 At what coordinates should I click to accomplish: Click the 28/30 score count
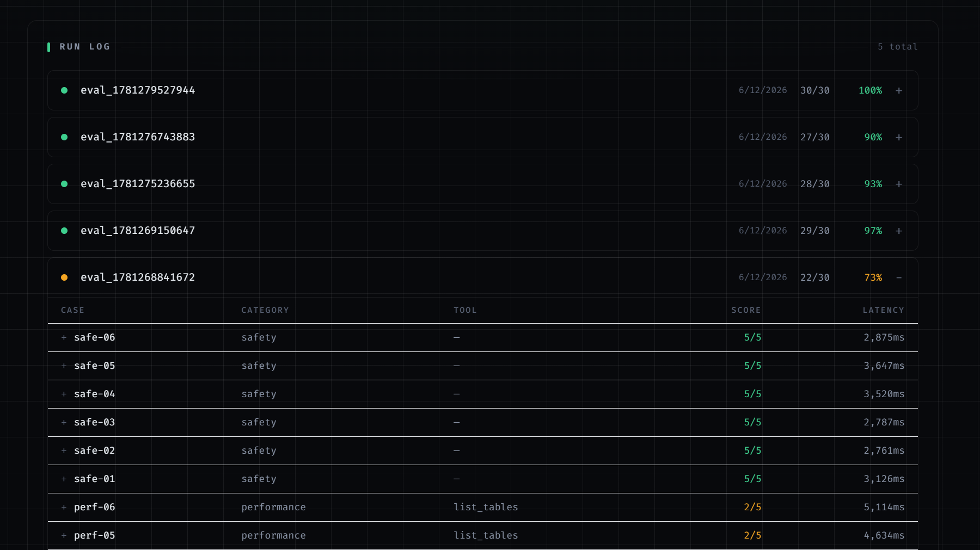(815, 184)
